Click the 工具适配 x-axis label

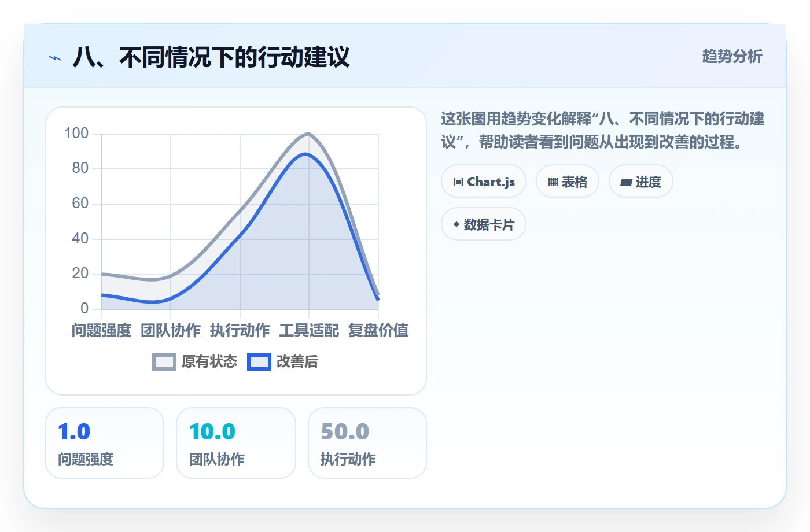click(x=309, y=331)
